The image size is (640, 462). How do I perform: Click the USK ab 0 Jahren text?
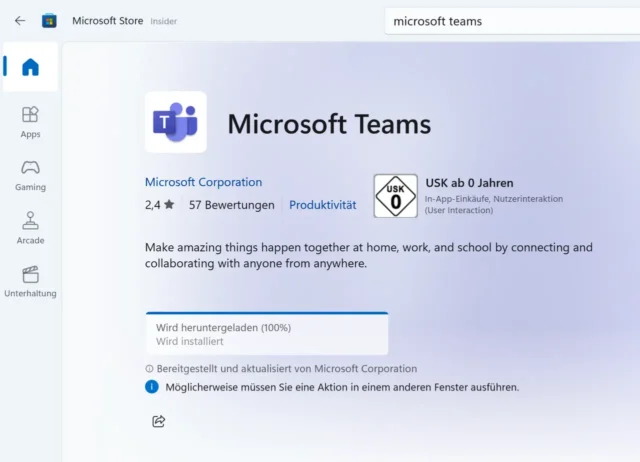pyautogui.click(x=469, y=183)
